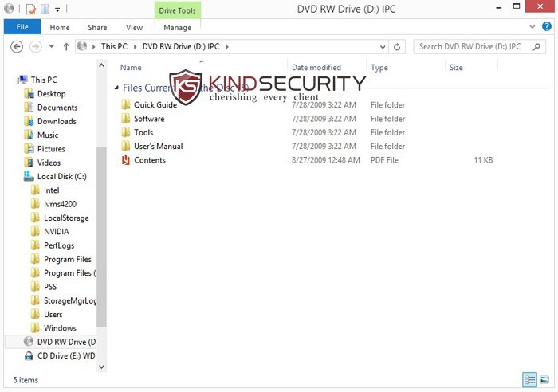Select Local Disk (C:) in navigation pane
The width and height of the screenshot is (558, 392).
61,176
